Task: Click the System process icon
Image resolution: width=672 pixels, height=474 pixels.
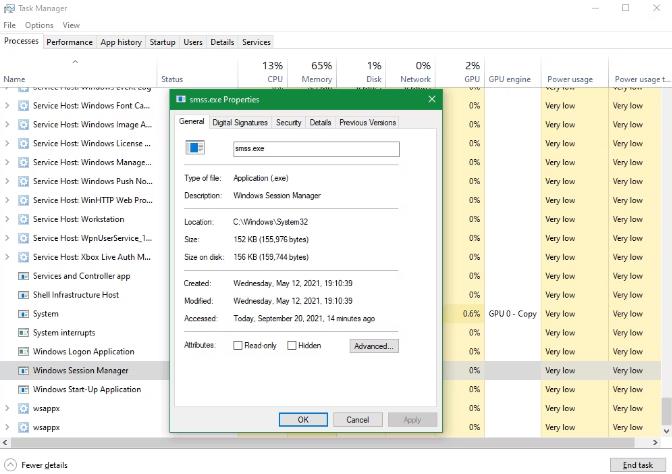Action: tap(23, 314)
